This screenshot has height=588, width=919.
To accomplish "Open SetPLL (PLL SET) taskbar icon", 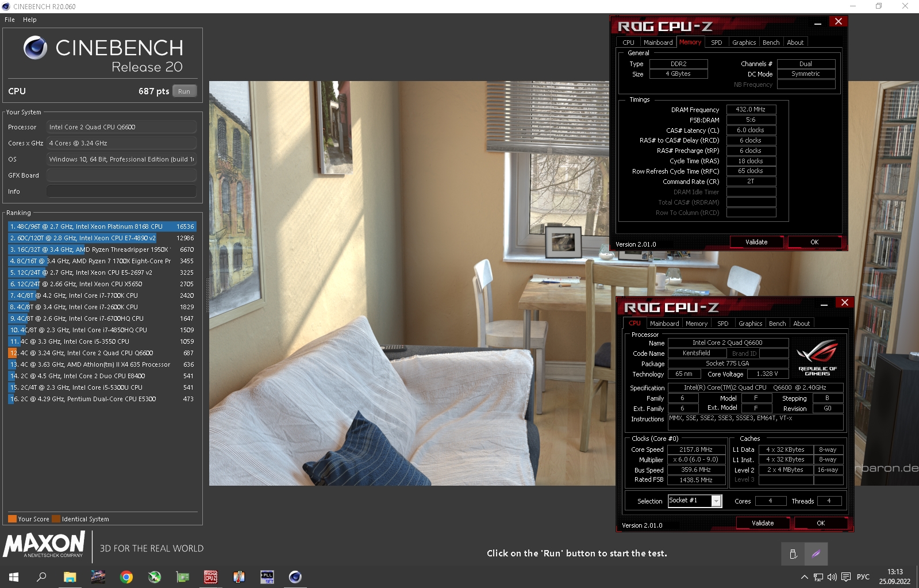I will [x=267, y=577].
